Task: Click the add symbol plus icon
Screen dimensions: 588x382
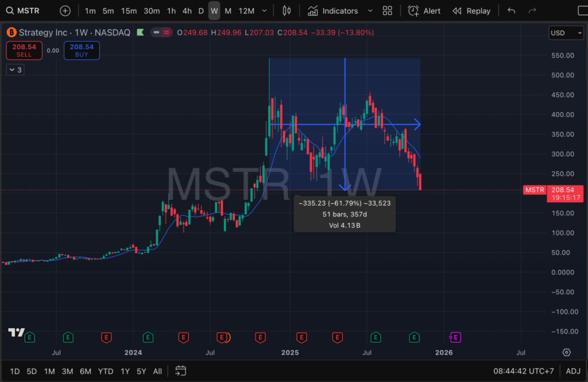Action: click(x=65, y=11)
